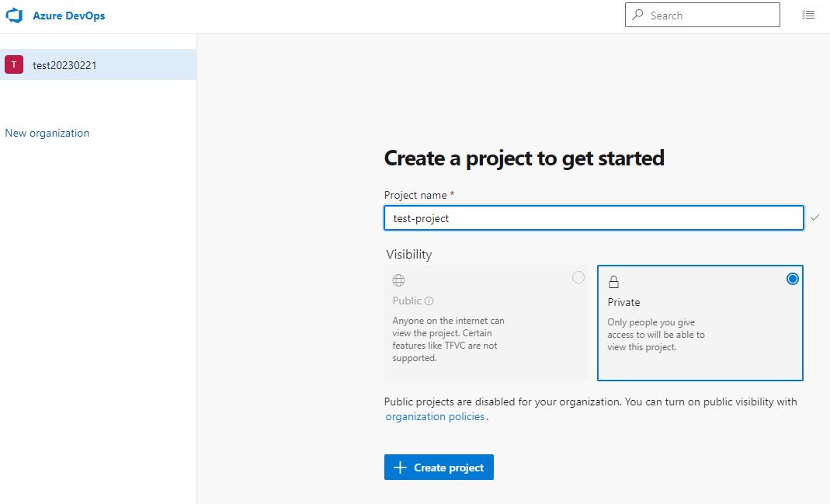
Task: Open the New organization link
Action: coord(47,133)
